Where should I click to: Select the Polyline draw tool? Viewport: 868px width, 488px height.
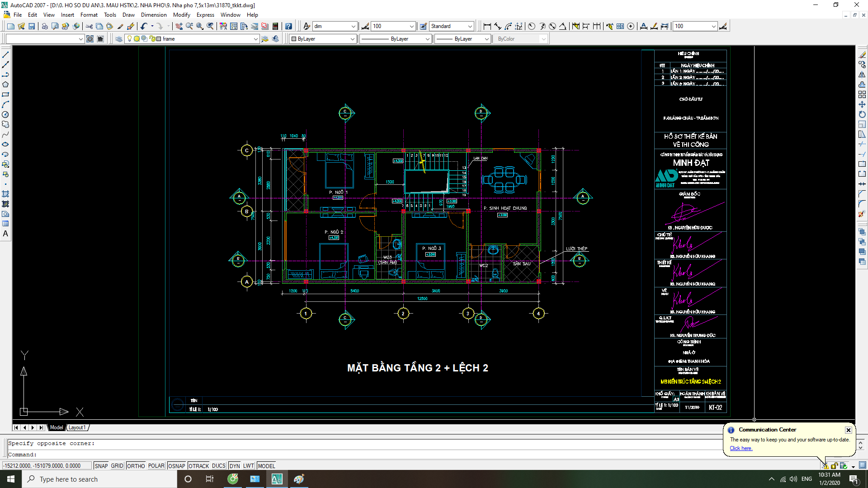5,75
